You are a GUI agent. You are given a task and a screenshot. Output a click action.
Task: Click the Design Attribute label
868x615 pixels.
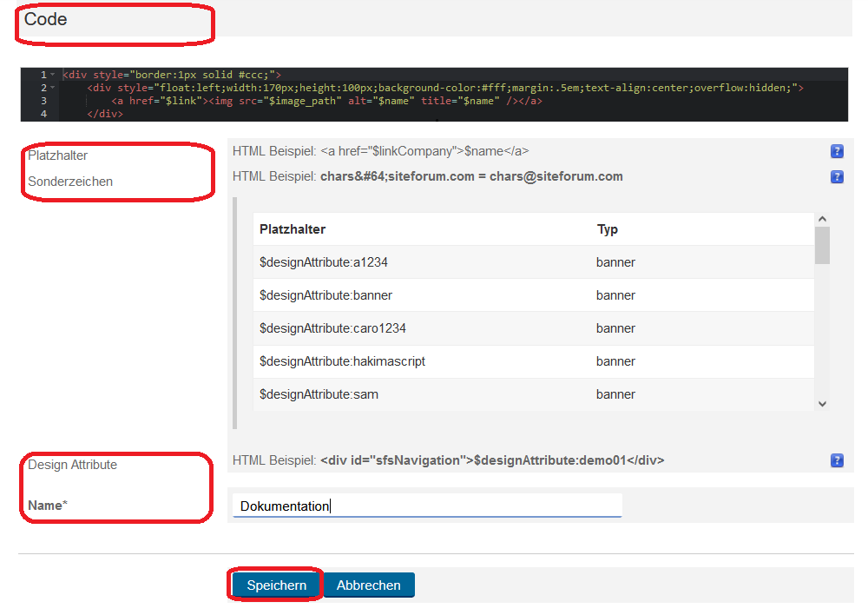[x=73, y=465]
